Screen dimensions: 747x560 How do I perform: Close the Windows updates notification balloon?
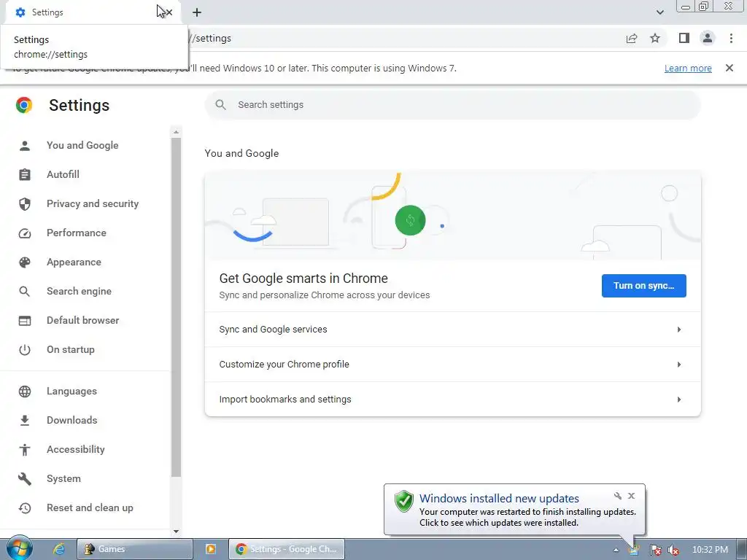click(x=631, y=496)
